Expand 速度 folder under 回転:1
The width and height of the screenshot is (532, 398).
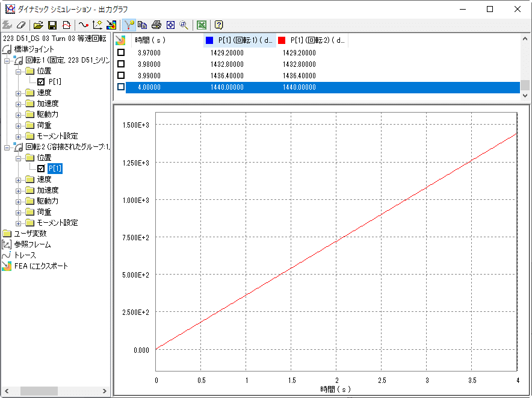tap(18, 93)
